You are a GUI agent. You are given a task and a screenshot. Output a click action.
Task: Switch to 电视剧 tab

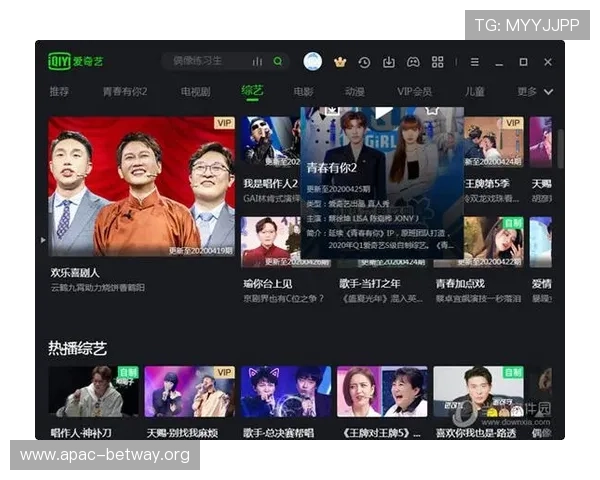tap(196, 91)
